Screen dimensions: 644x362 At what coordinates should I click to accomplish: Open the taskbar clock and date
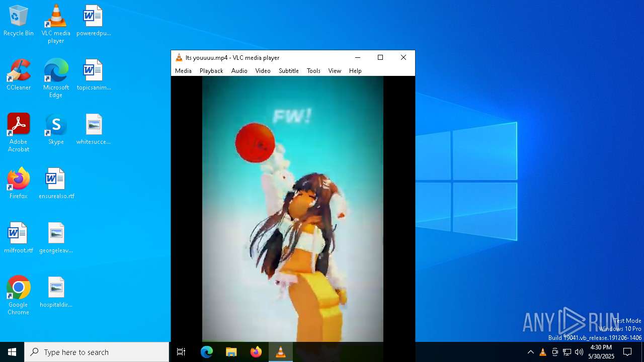601,352
